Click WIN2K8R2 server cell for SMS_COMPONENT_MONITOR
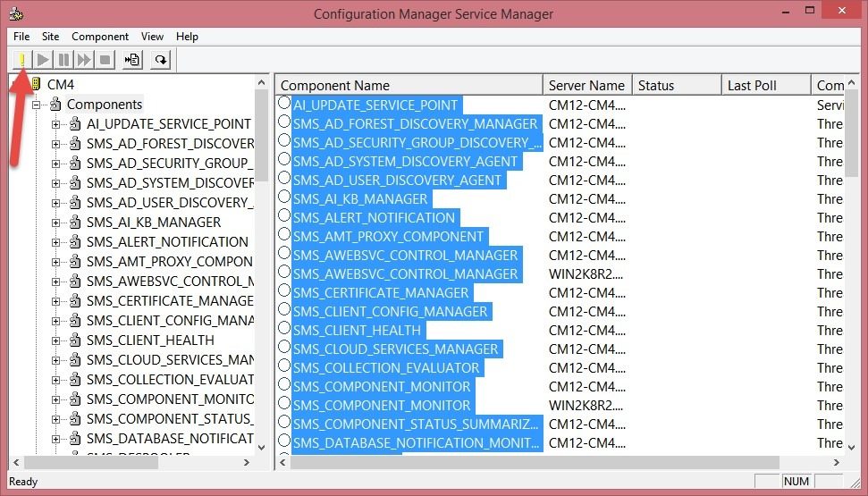The height and width of the screenshot is (496, 868). [x=587, y=405]
